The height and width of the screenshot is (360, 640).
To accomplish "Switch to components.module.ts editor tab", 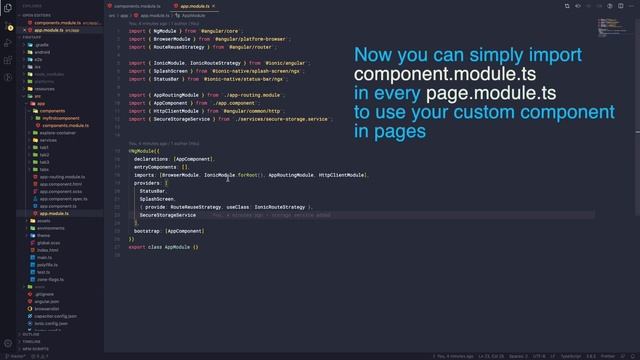I will (134, 6).
